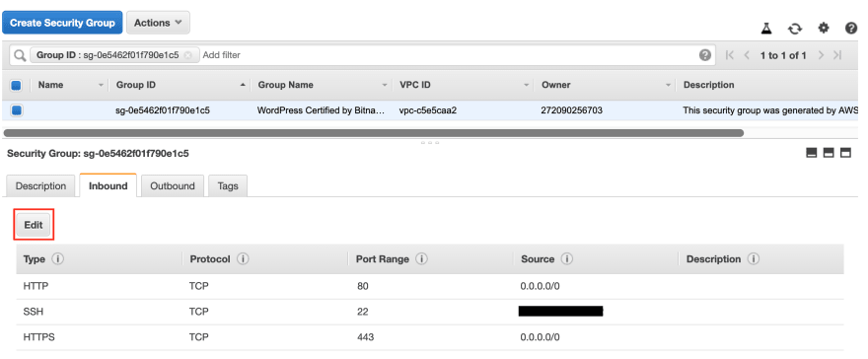Click Create Security Group button

click(x=62, y=23)
